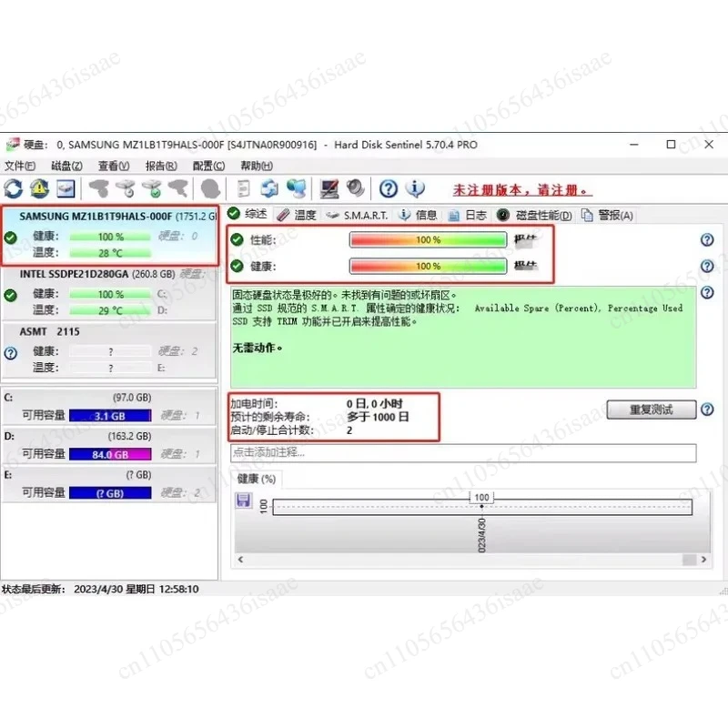
Task: Click the 0 日, 0 小时 power-on time value
Action: tap(374, 403)
